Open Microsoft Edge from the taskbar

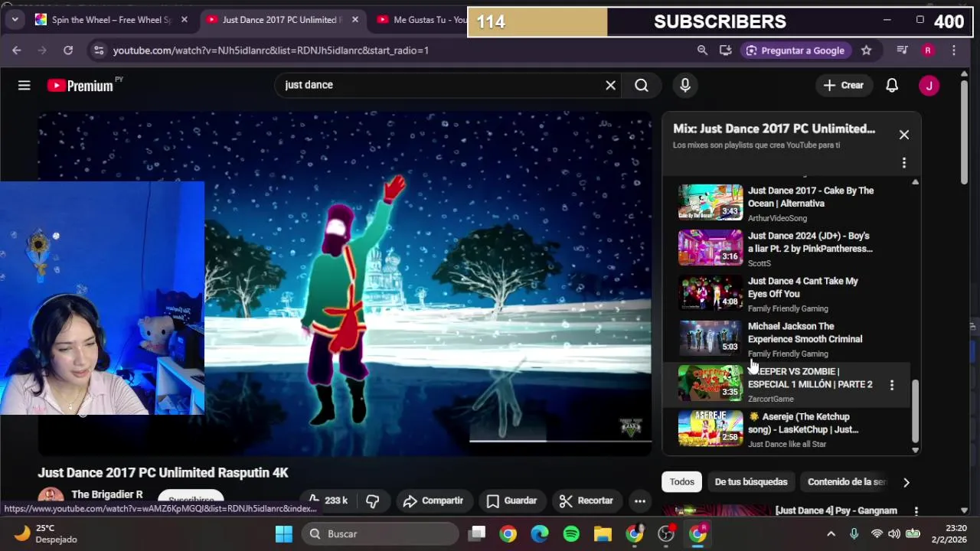tap(540, 534)
